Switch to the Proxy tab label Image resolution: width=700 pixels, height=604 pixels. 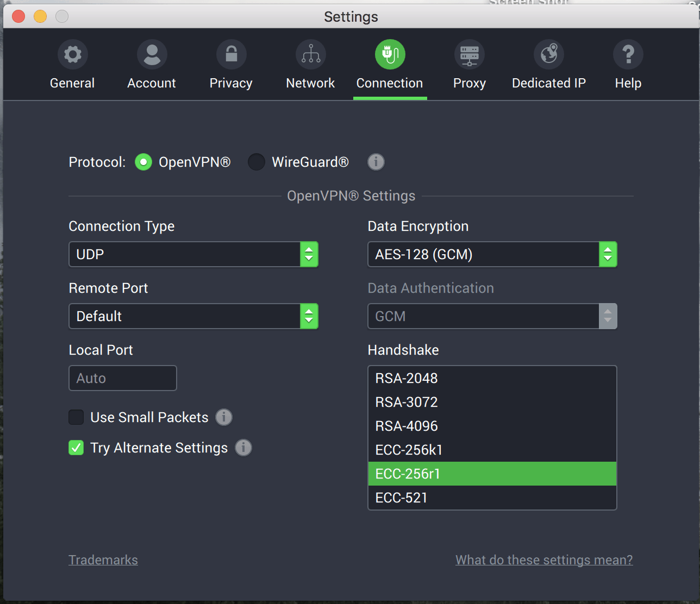(x=470, y=83)
